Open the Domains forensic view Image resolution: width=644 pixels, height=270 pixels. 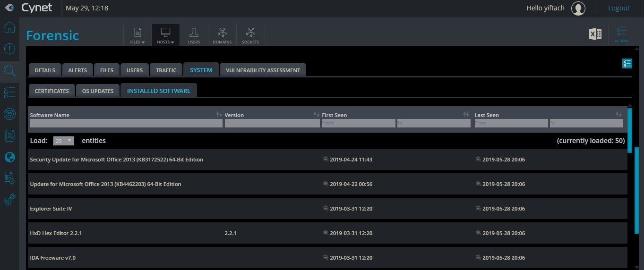[x=222, y=35]
